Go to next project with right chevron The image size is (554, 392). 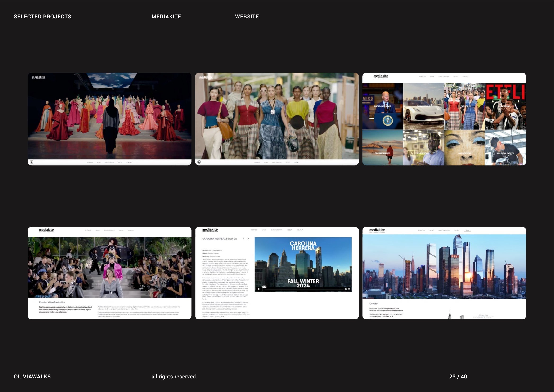[x=248, y=238]
